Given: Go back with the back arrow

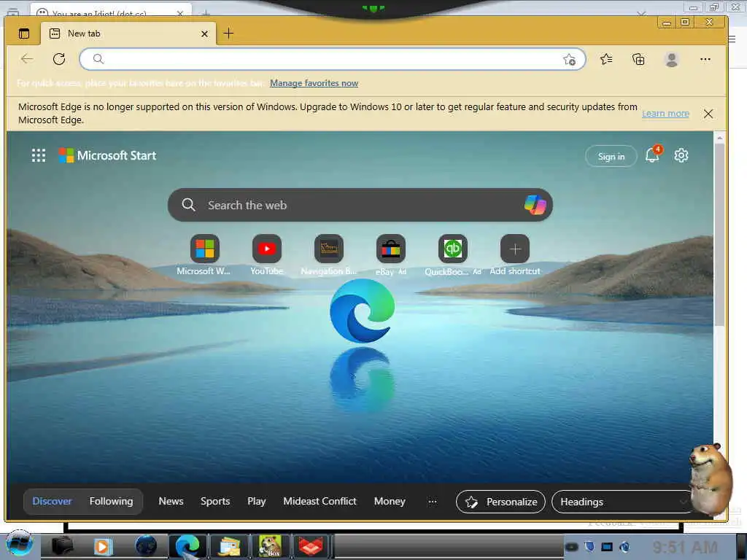Looking at the screenshot, I should click(x=27, y=59).
